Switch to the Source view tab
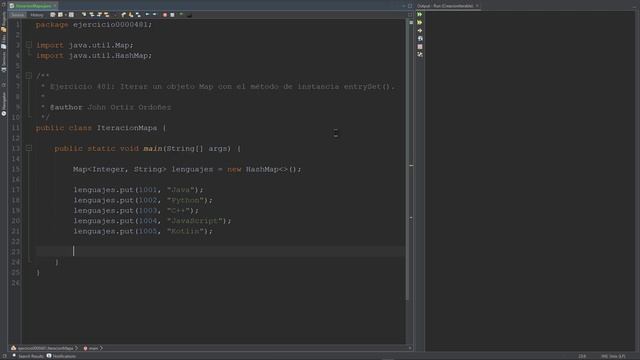640x360 pixels. click(18, 15)
